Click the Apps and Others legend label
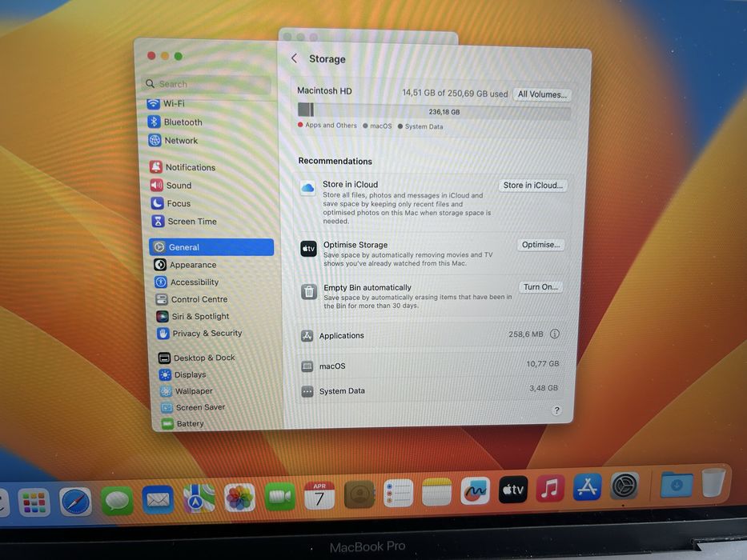The image size is (747, 560). tap(331, 126)
